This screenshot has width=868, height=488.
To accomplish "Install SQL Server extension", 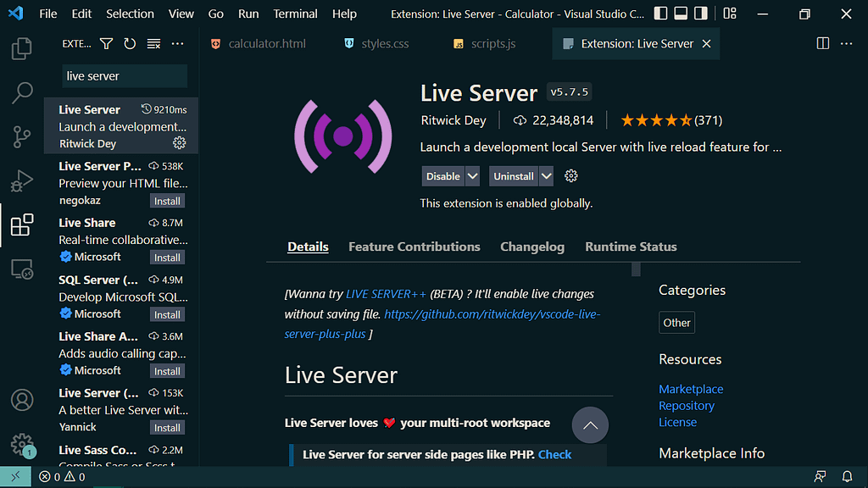I will [x=167, y=314].
